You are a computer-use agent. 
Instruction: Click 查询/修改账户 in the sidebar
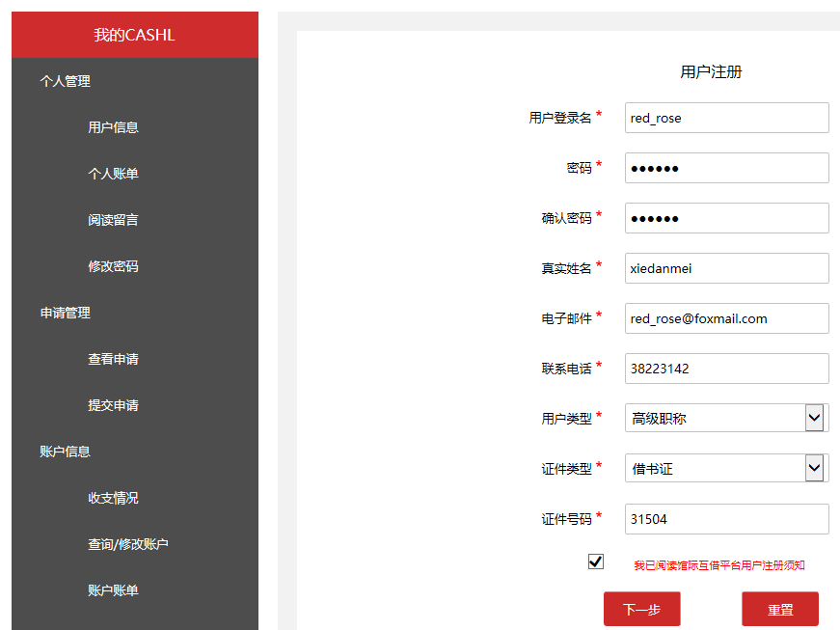coord(127,544)
